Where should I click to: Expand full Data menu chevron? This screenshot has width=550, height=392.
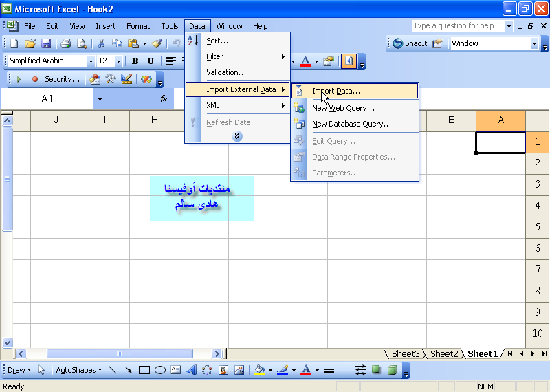(236, 136)
